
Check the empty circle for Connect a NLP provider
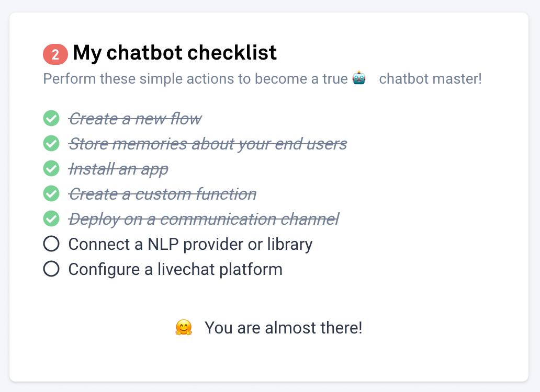coord(51,244)
